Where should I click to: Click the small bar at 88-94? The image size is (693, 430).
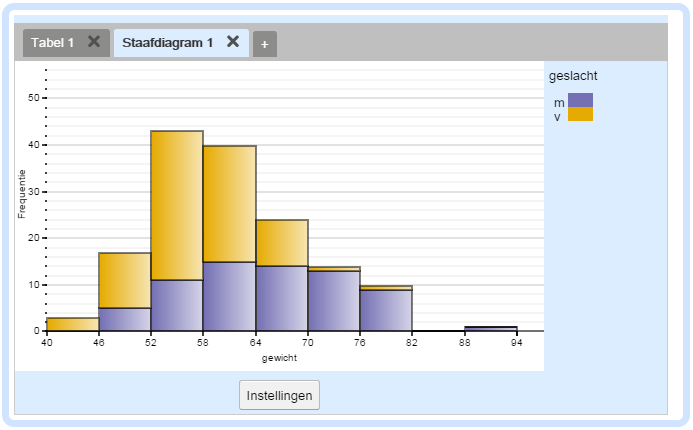[490, 328]
